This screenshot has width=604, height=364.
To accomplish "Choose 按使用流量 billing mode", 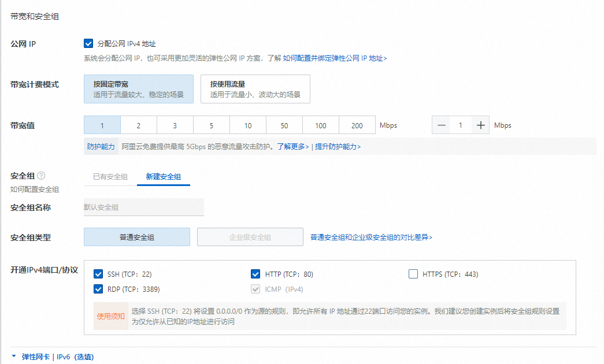I will point(255,88).
